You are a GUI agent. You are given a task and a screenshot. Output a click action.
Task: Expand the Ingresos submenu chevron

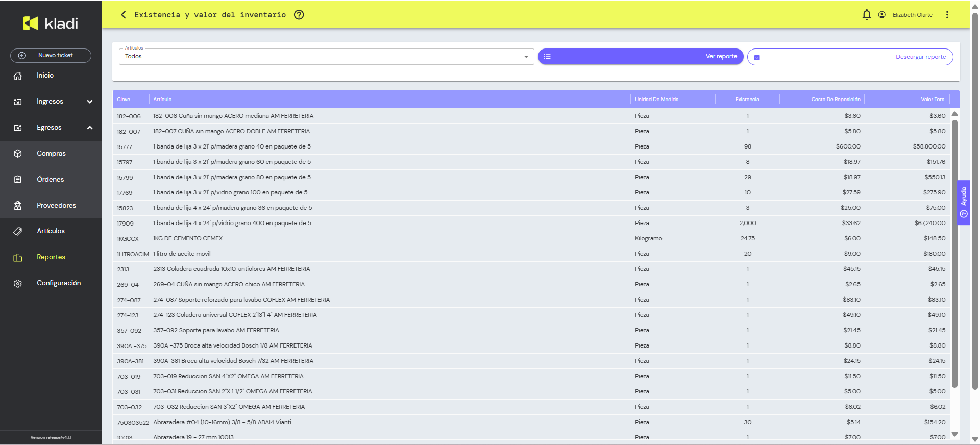point(90,102)
